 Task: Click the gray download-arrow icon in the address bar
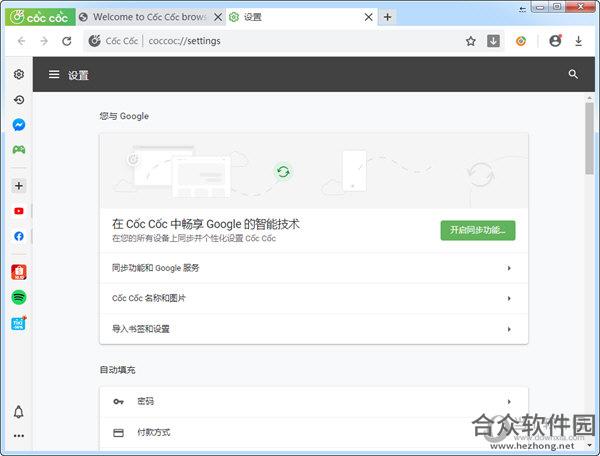coord(493,41)
